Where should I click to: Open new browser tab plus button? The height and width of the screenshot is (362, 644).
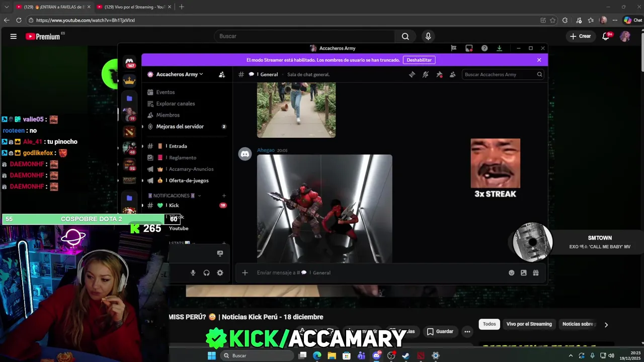pyautogui.click(x=182, y=7)
